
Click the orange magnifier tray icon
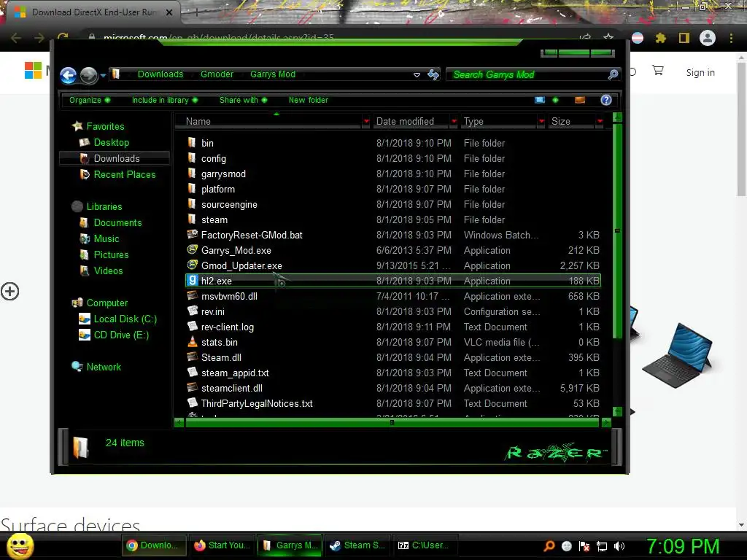point(549,546)
